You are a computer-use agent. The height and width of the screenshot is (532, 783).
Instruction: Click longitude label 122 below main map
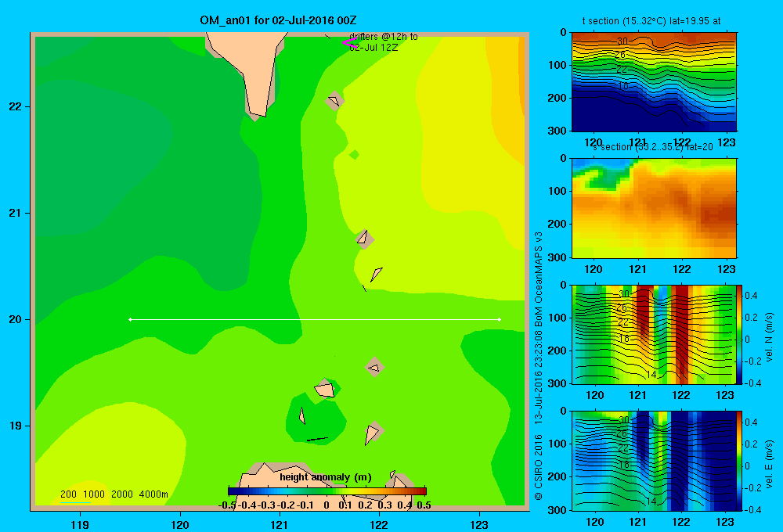(379, 524)
